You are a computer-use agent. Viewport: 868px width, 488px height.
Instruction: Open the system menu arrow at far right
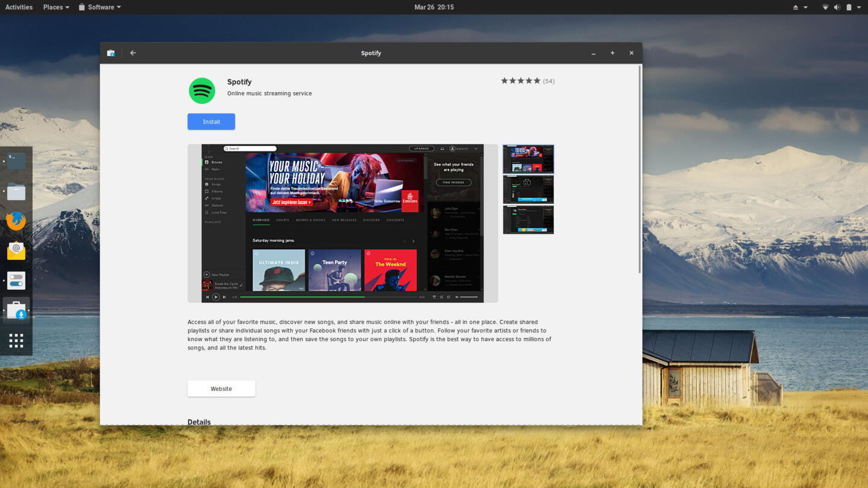pos(859,7)
